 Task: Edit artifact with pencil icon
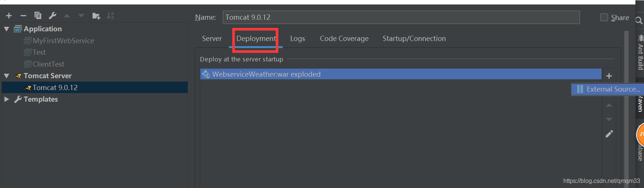pos(609,134)
